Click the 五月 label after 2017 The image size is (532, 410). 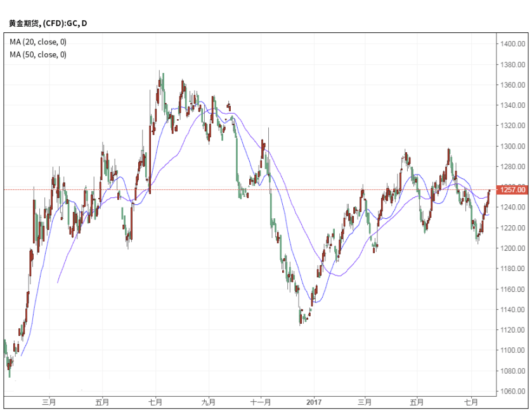pyautogui.click(x=417, y=402)
